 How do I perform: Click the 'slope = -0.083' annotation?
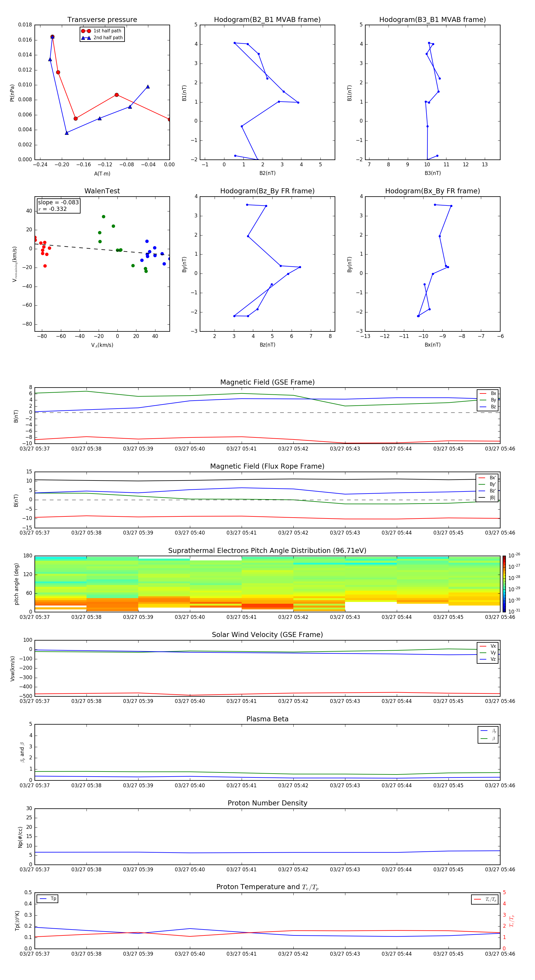(x=58, y=203)
